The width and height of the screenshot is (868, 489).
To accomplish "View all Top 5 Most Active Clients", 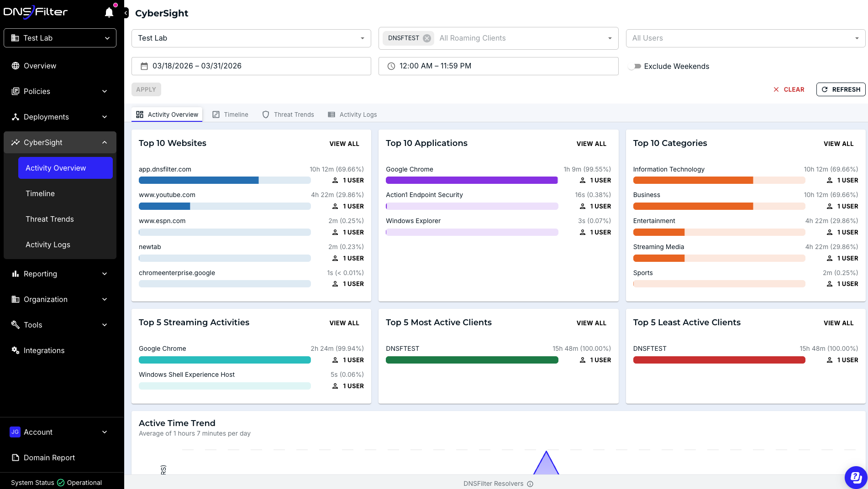I will (591, 323).
